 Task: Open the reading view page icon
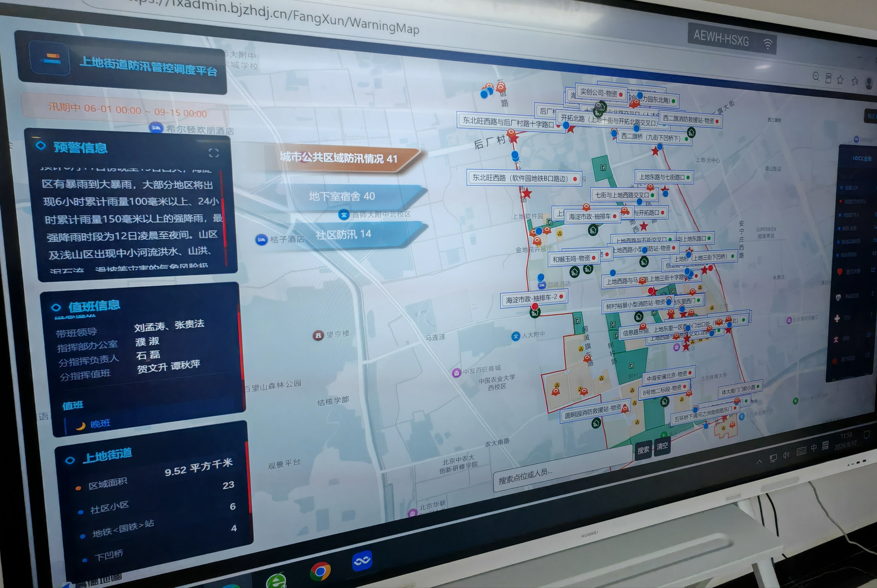tap(828, 78)
